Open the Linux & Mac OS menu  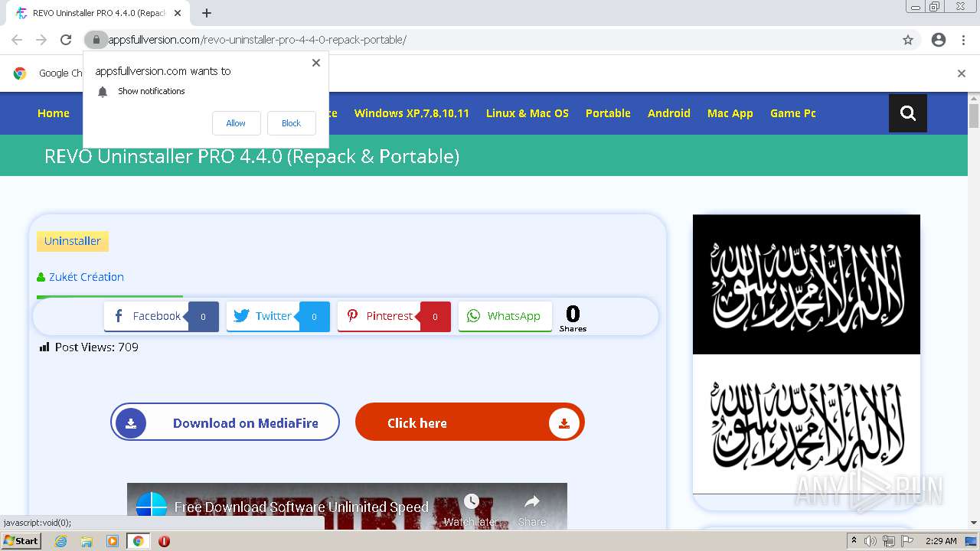pyautogui.click(x=528, y=113)
